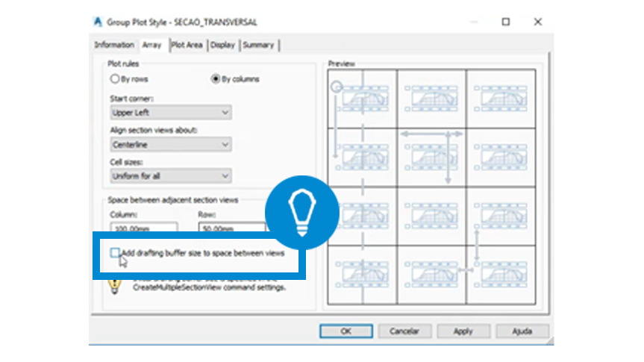The image size is (644, 362).
Task: Close the Group Plot Style dialog
Action: pyautogui.click(x=537, y=22)
